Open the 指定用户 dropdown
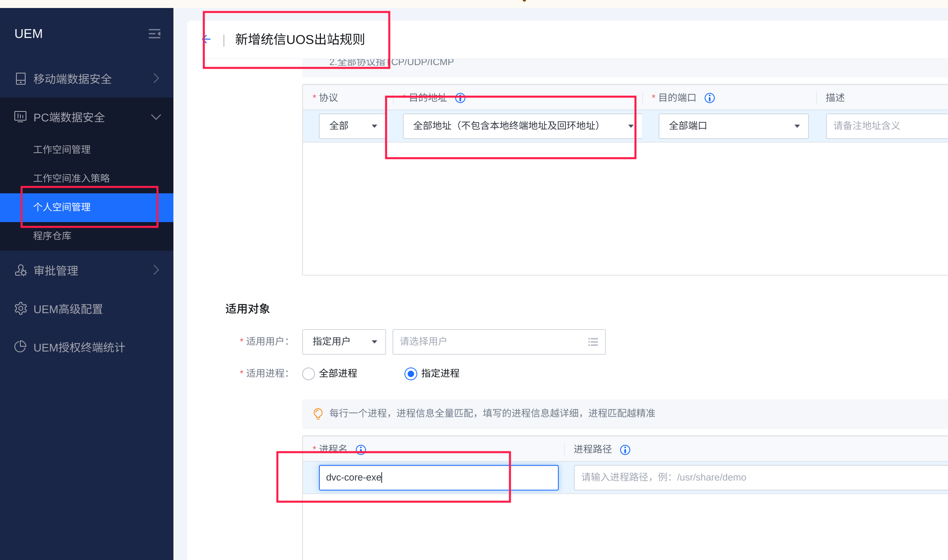 point(344,342)
